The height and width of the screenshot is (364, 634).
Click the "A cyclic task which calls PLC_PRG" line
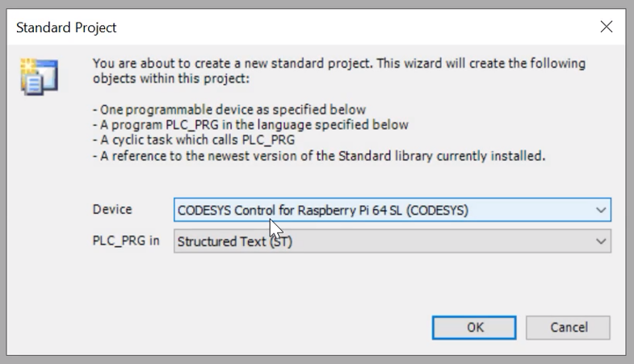194,140
